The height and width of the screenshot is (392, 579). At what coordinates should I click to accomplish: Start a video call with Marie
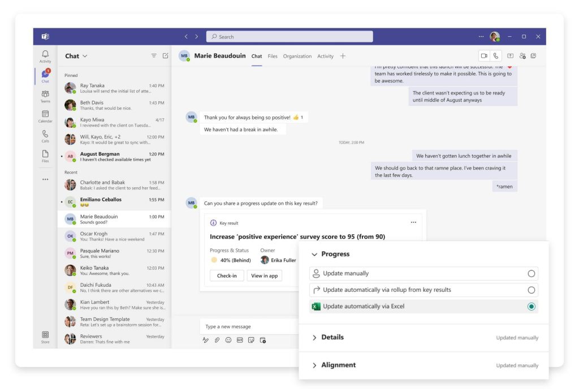484,56
